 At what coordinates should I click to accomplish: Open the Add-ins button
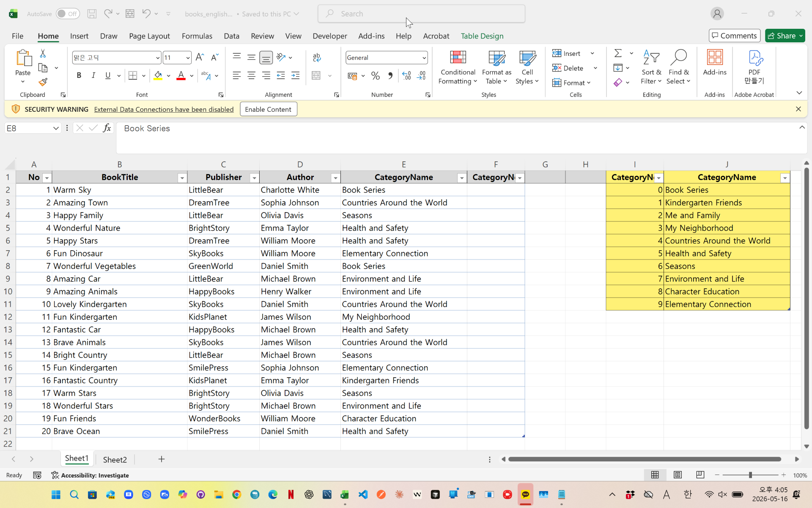715,63
